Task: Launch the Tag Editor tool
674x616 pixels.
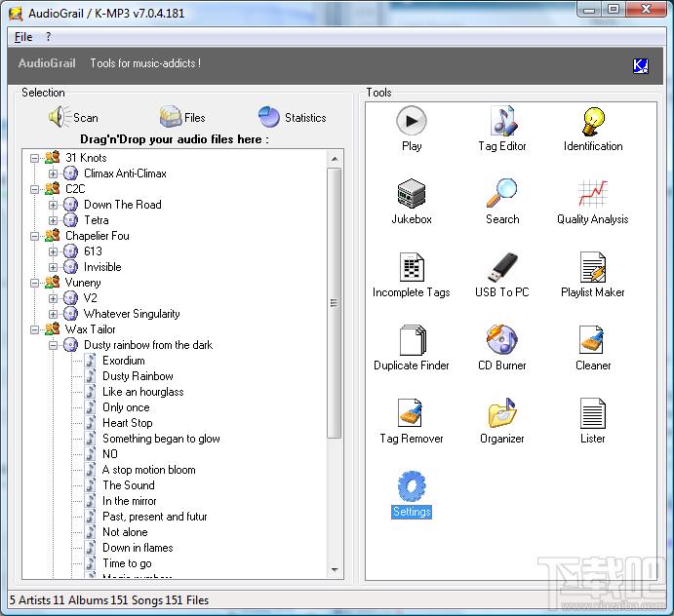Action: tap(502, 129)
